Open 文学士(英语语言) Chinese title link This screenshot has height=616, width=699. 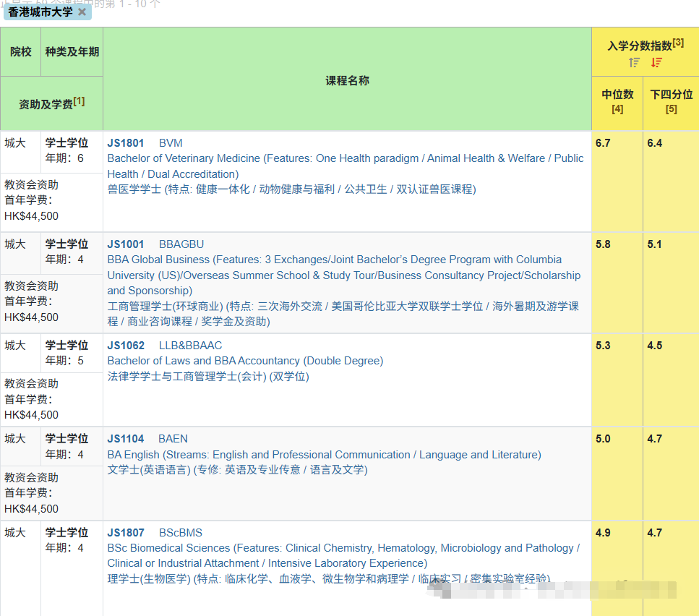pyautogui.click(x=237, y=470)
